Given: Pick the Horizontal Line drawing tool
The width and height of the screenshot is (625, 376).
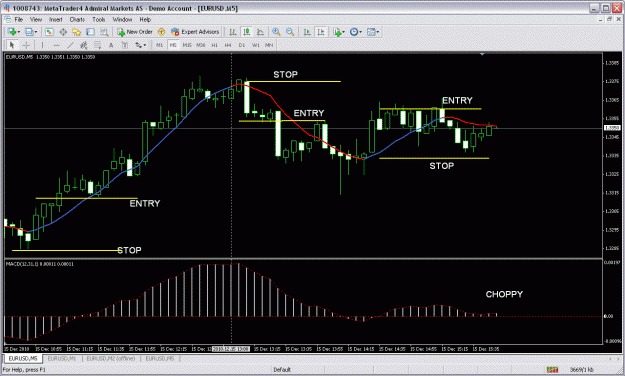Looking at the screenshot, I should (x=57, y=45).
